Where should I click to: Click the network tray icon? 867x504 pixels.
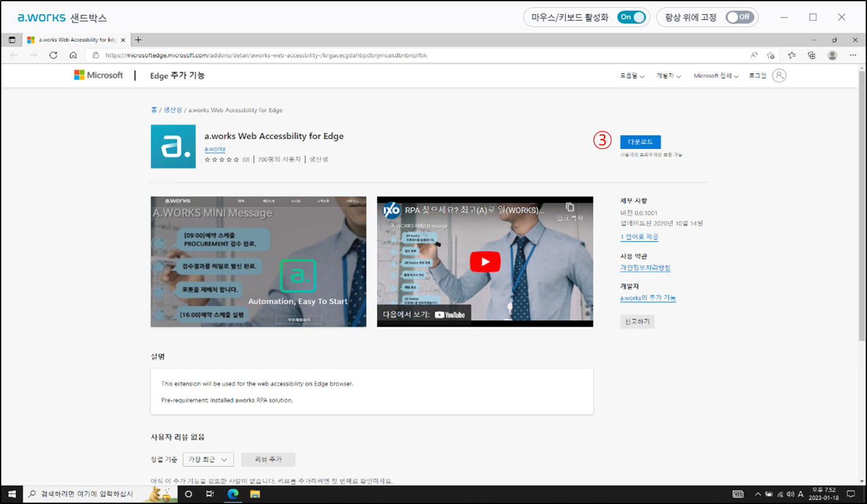coord(779,495)
